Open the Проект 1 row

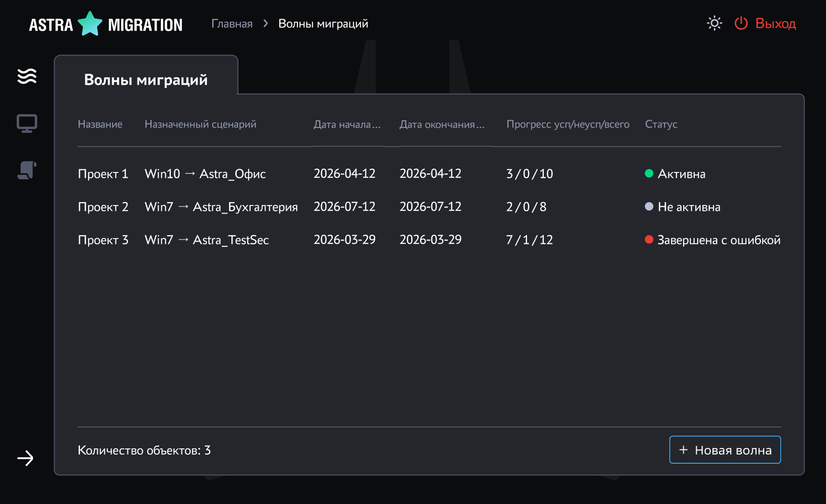pyautogui.click(x=103, y=174)
